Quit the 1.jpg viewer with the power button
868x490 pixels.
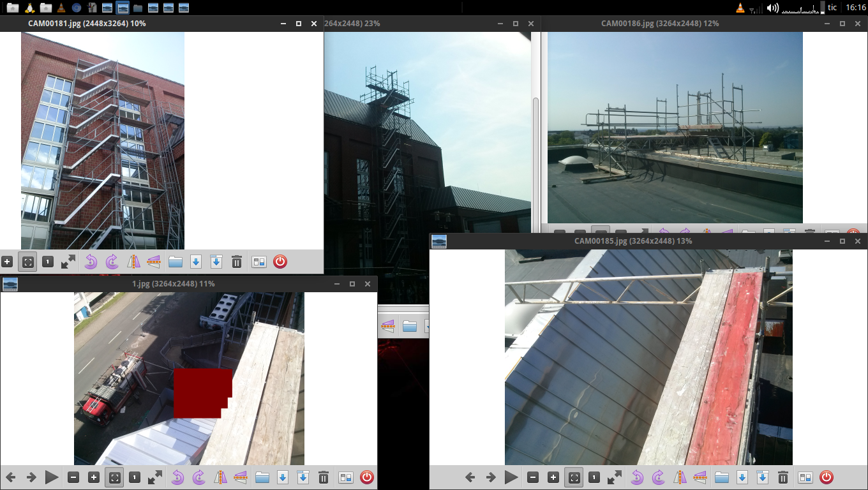tap(366, 477)
